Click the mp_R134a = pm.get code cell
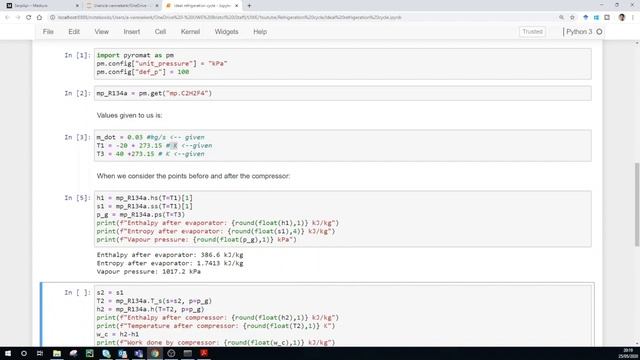640x360 pixels. pyautogui.click(x=342, y=93)
